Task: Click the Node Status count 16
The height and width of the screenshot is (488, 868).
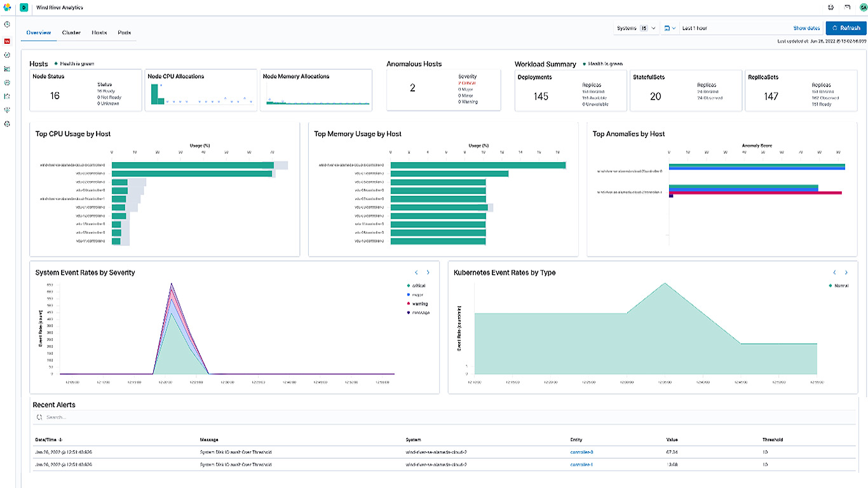Action: [55, 95]
